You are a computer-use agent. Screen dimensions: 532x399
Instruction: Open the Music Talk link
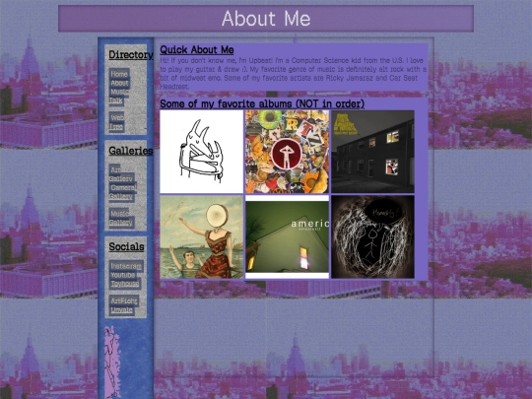pos(119,96)
